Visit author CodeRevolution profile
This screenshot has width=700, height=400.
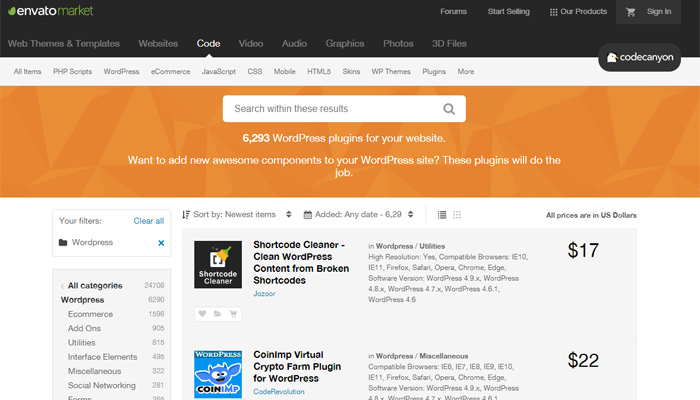[x=279, y=392]
